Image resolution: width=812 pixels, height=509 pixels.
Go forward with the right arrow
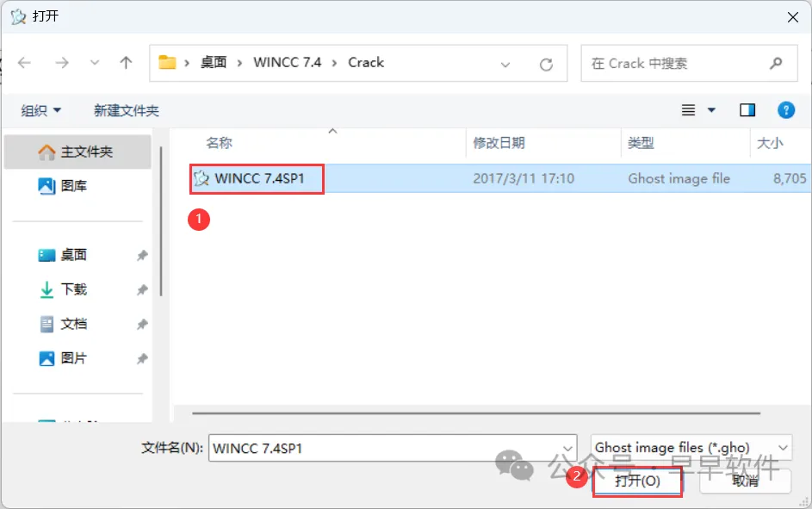[x=62, y=63]
